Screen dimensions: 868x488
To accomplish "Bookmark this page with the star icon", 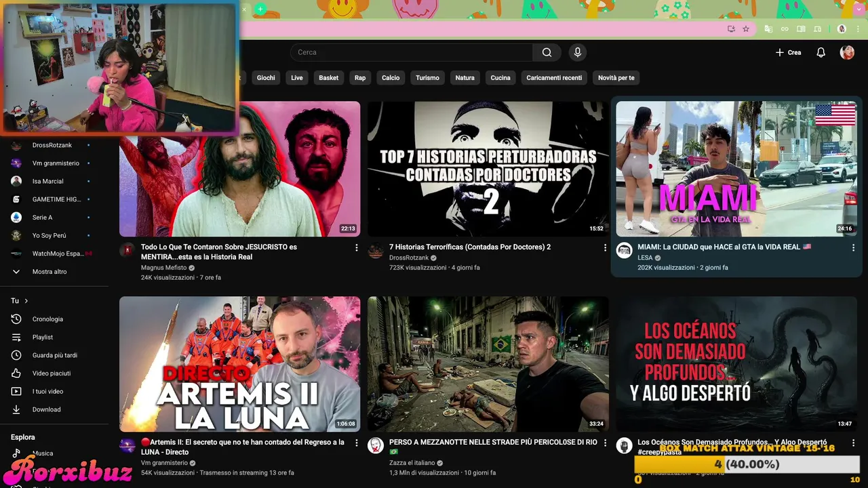I will click(x=746, y=28).
